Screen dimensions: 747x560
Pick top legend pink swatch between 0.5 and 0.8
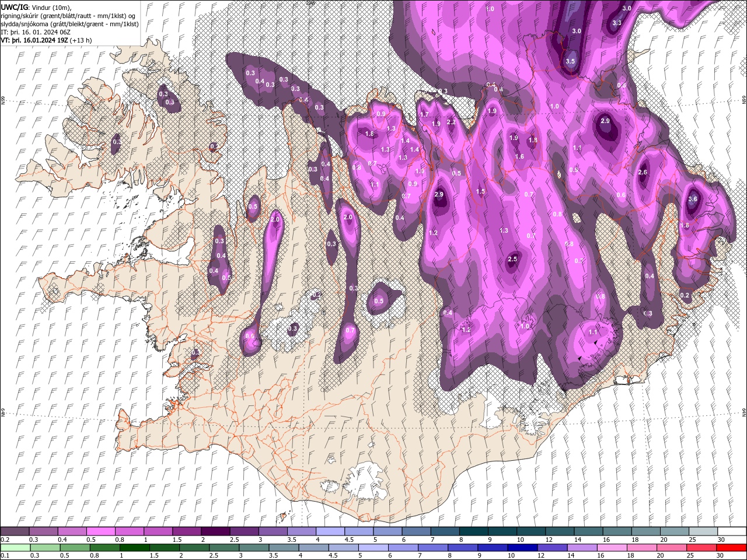click(x=101, y=531)
